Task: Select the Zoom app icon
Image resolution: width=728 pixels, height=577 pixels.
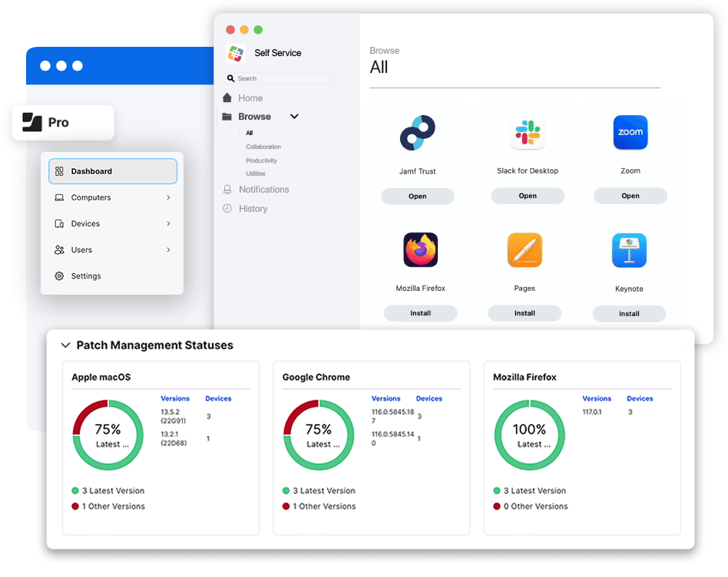Action: [x=630, y=132]
